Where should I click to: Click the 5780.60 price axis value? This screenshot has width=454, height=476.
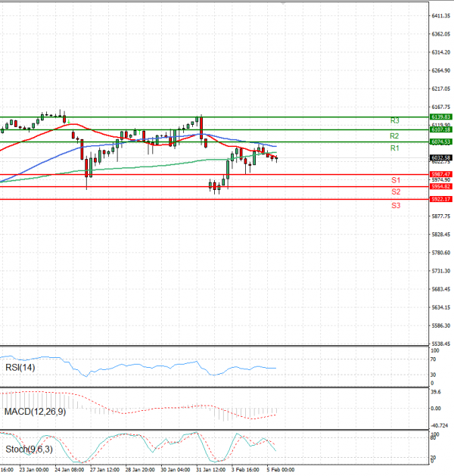441,253
